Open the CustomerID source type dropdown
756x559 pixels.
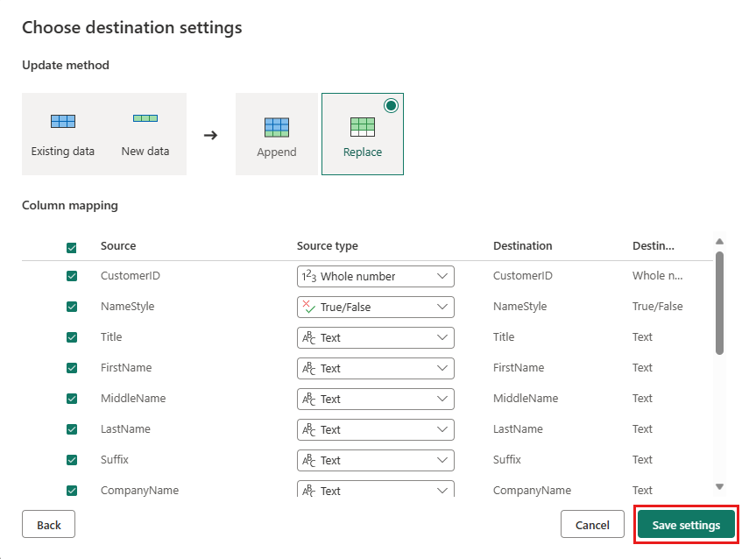443,276
